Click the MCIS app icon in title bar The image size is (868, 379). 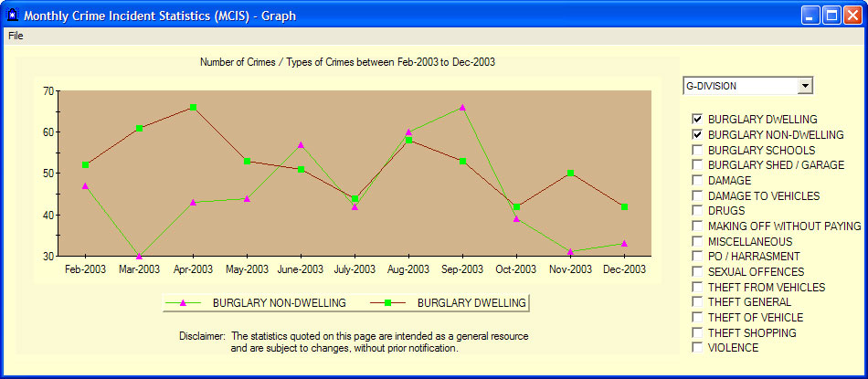pos(12,16)
